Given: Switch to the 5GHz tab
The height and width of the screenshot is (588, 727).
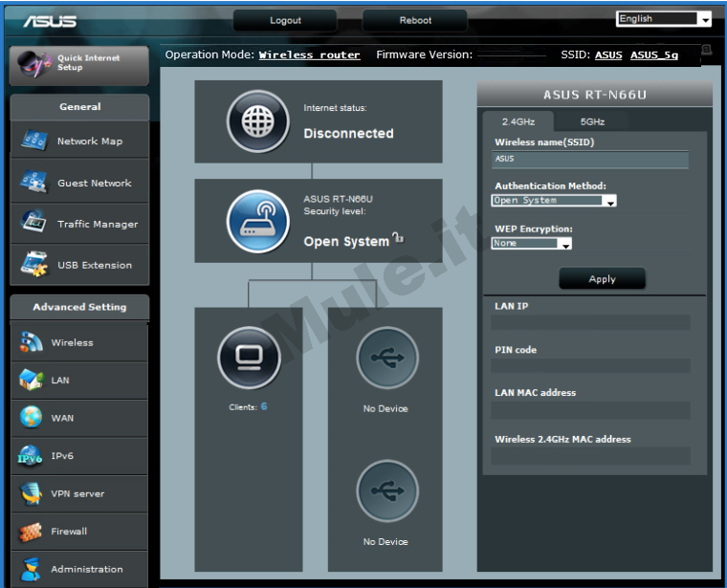Looking at the screenshot, I should pos(592,121).
